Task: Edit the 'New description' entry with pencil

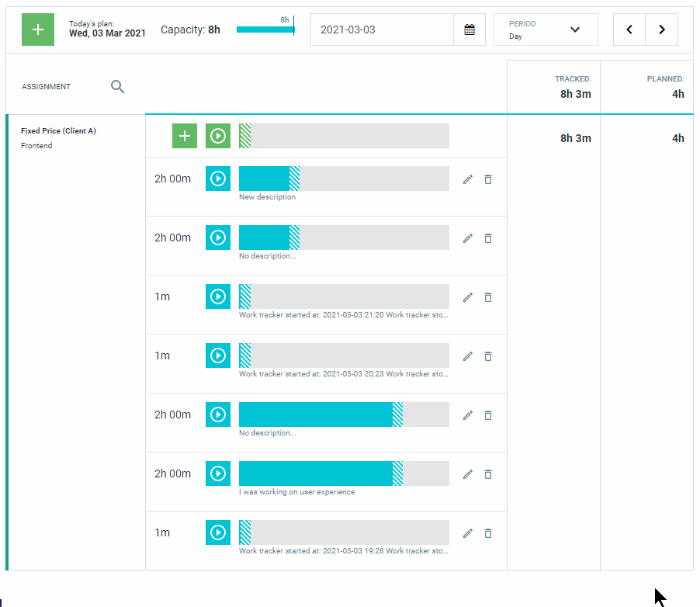Action: [467, 179]
